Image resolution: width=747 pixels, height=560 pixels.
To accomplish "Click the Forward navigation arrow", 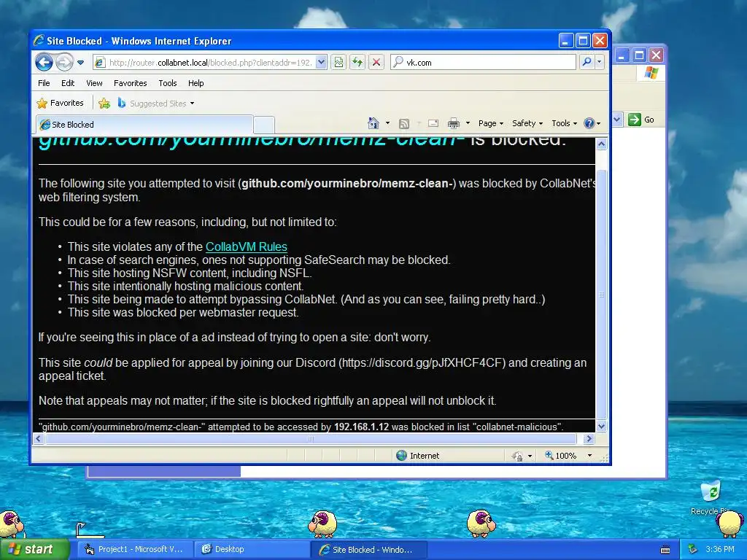I will (x=65, y=62).
